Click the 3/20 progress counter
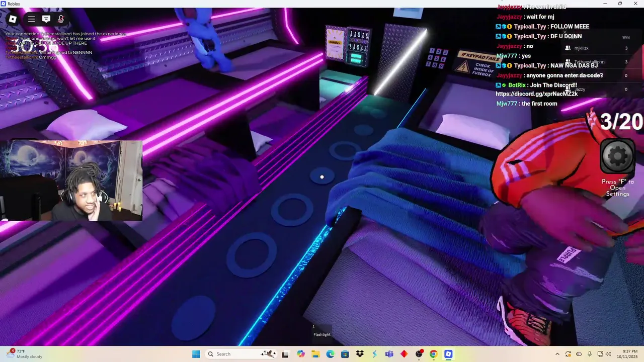Screen dimensions: 644x362 tap(621, 122)
